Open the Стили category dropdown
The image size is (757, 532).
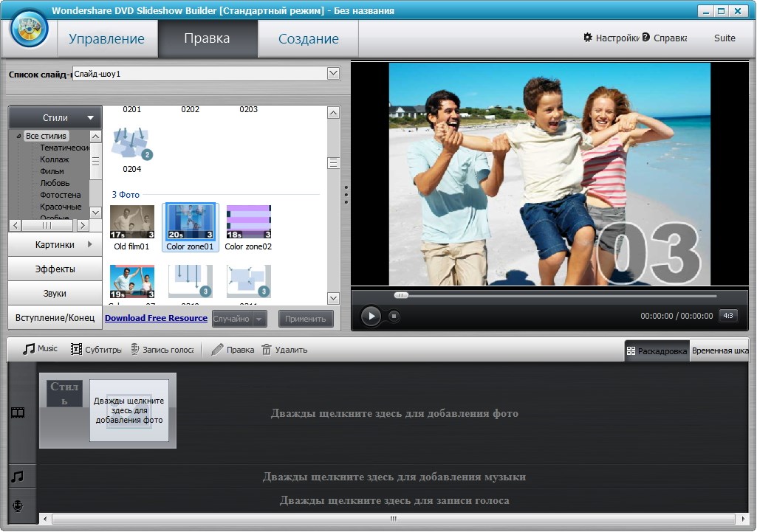tap(91, 117)
